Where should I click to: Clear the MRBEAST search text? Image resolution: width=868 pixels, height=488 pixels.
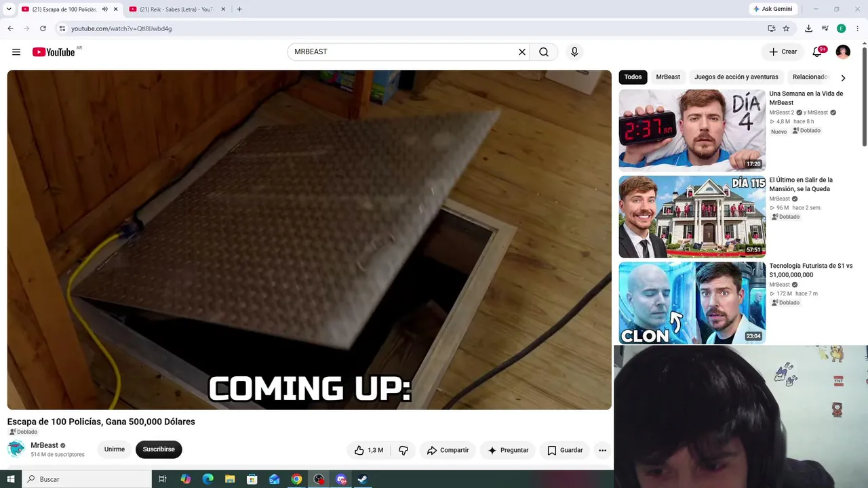522,52
